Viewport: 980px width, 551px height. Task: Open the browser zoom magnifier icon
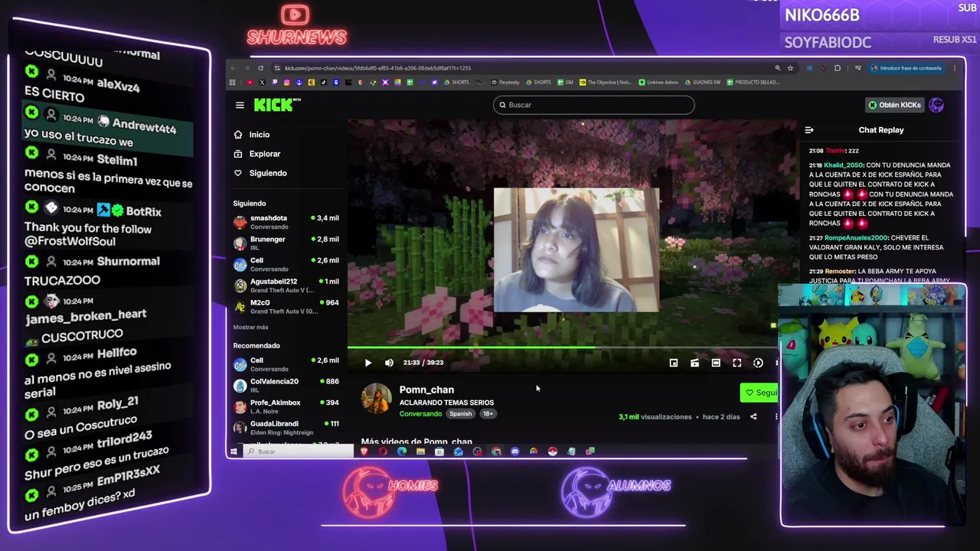point(778,68)
